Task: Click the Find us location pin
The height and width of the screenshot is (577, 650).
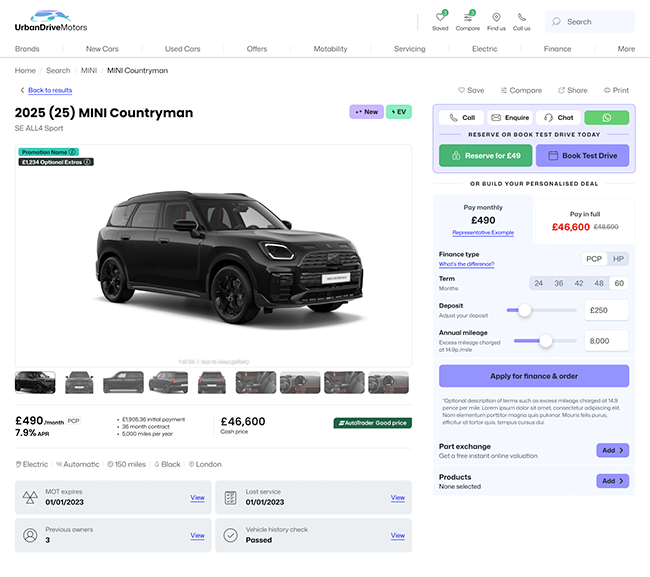Action: (496, 17)
